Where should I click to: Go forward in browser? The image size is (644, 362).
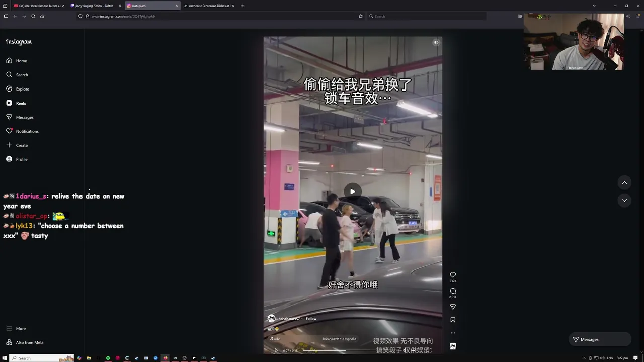[x=24, y=16]
